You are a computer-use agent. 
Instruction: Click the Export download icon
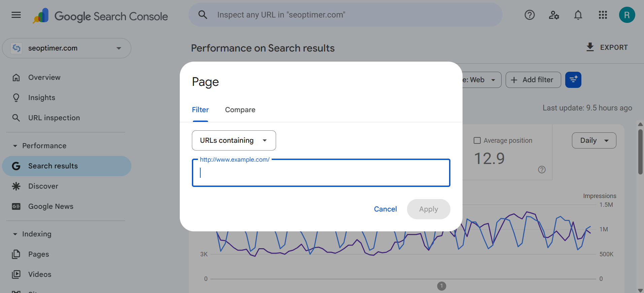click(590, 47)
